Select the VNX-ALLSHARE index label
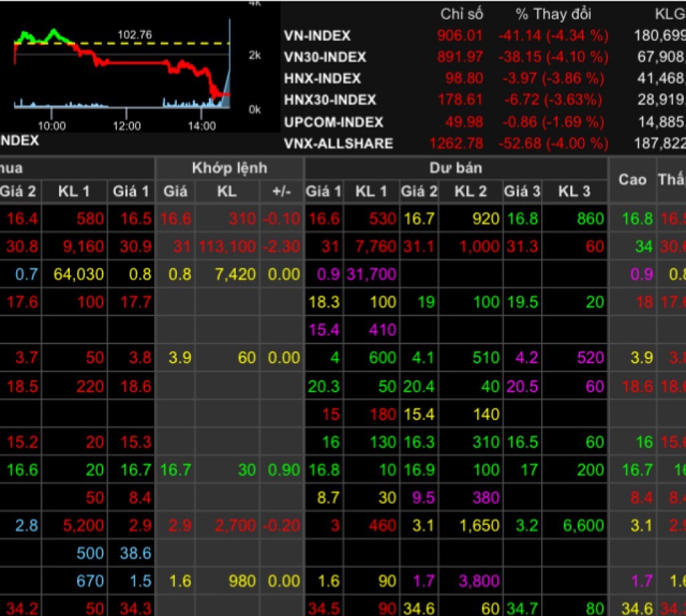686x616 pixels. [338, 143]
